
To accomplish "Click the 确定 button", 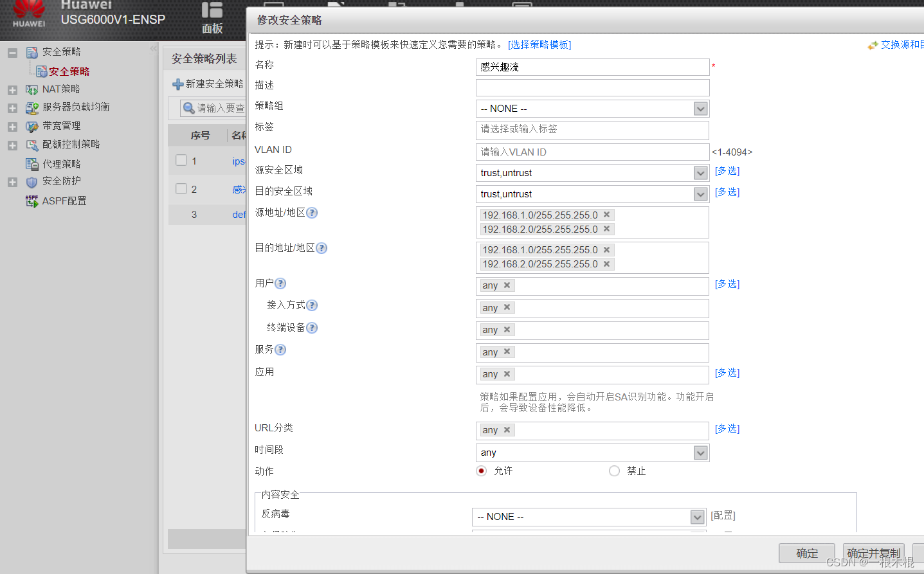I will pos(807,553).
